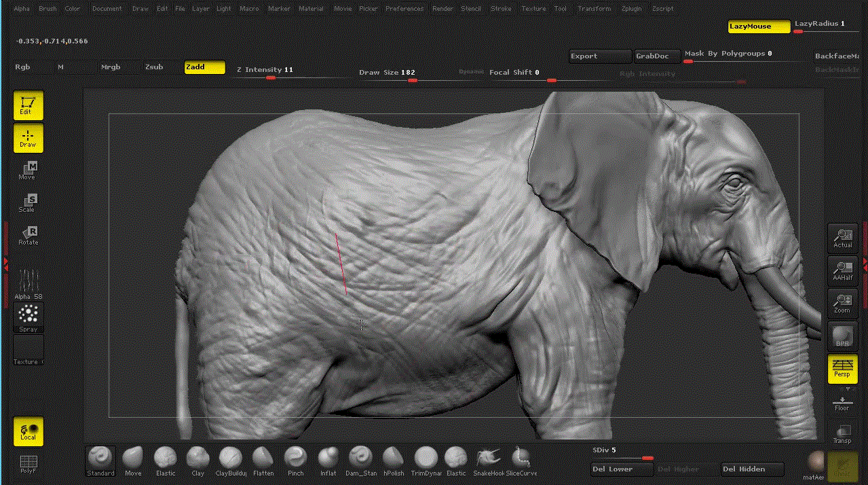Select the Rotate transform tool
Image resolution: width=868 pixels, height=485 pixels.
coord(28,236)
